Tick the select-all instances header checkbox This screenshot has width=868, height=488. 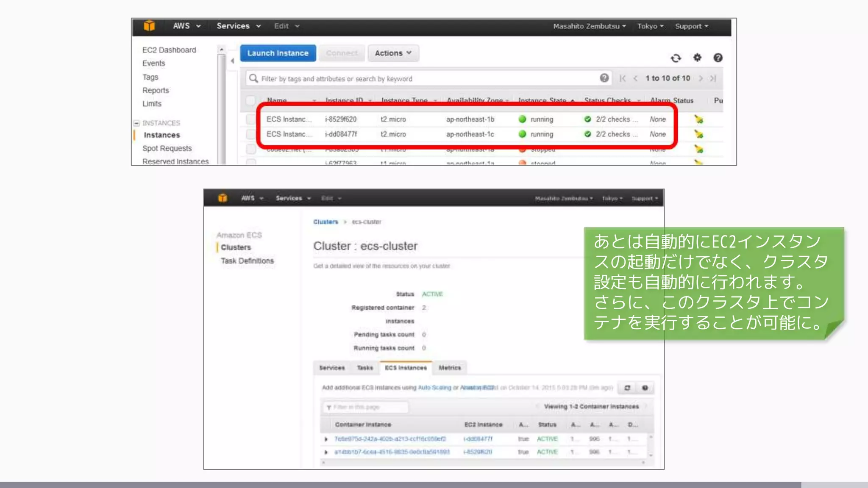(251, 100)
